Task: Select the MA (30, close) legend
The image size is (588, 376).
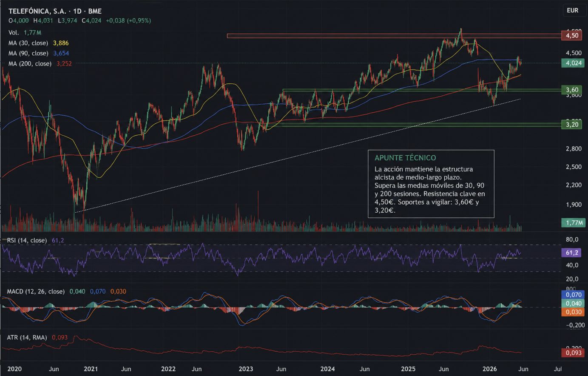Action: pyautogui.click(x=28, y=43)
